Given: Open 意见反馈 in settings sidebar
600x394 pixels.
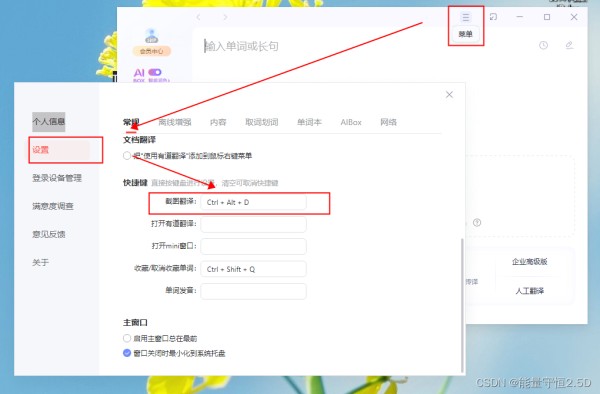Looking at the screenshot, I should click(49, 234).
